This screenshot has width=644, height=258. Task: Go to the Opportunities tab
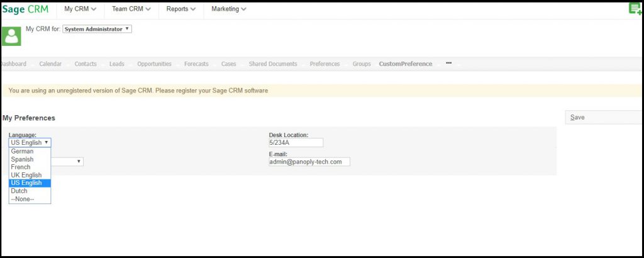154,64
